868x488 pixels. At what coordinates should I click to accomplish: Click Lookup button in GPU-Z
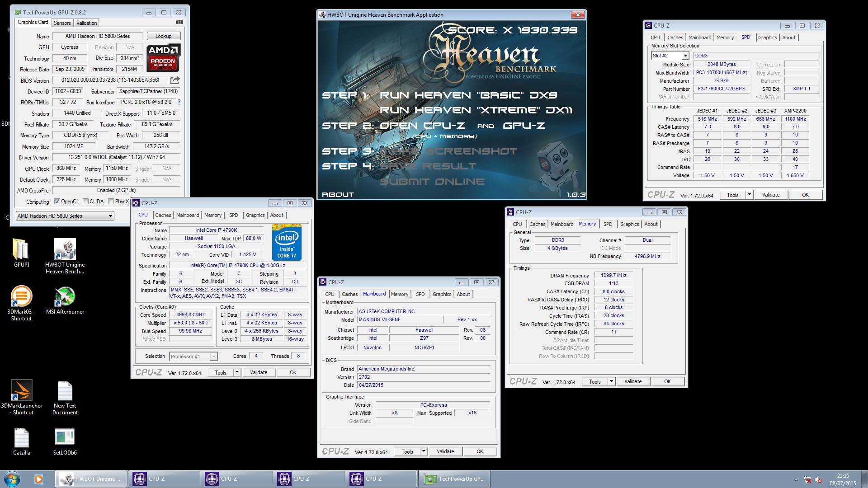(163, 36)
